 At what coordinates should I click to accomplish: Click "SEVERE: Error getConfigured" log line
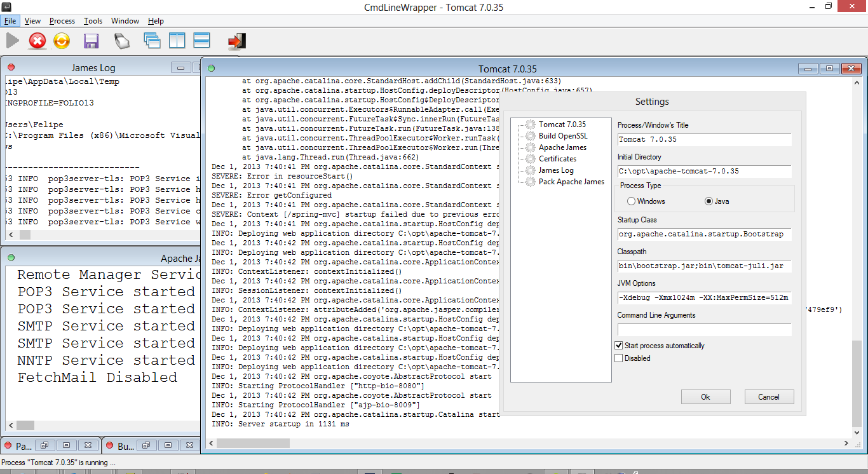[271, 195]
